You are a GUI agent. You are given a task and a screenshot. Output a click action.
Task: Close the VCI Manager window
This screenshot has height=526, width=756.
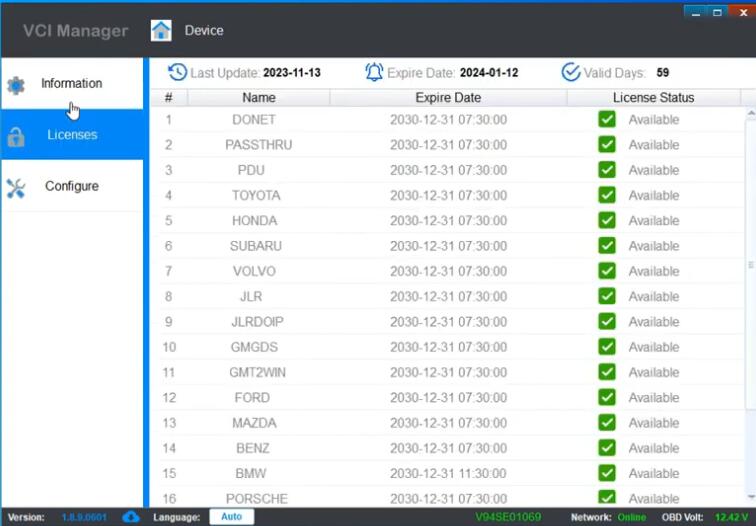[743, 12]
